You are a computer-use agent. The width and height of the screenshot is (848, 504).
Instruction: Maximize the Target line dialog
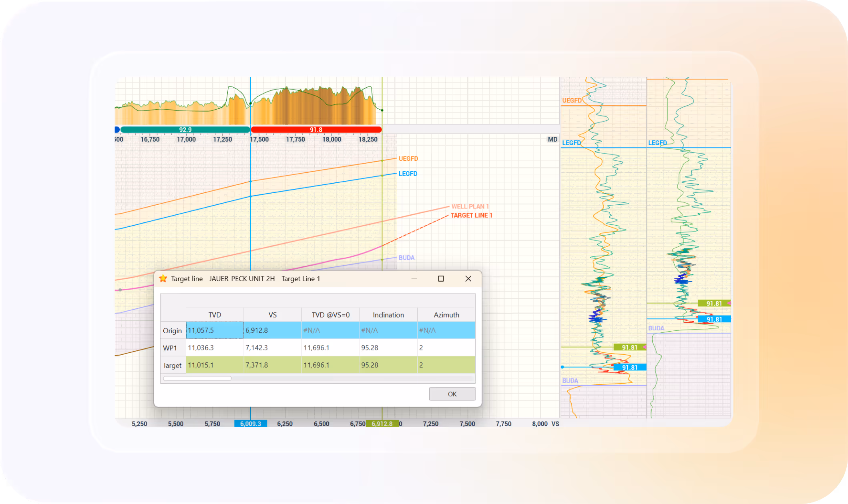click(441, 279)
